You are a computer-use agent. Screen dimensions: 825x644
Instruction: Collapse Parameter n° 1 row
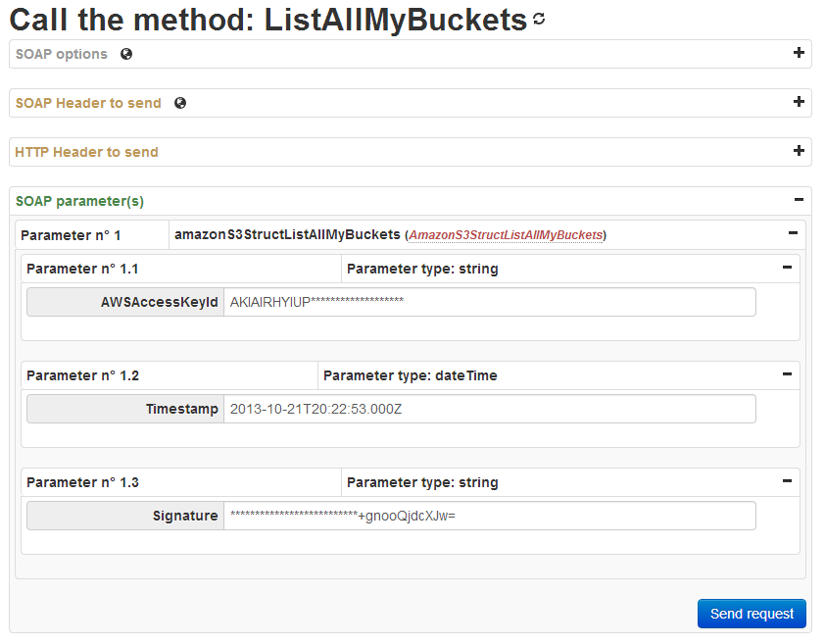click(793, 232)
